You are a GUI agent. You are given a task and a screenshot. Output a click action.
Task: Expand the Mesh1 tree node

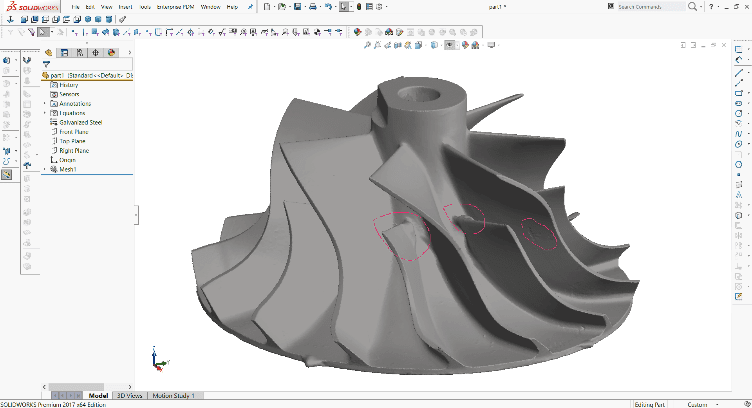45,169
